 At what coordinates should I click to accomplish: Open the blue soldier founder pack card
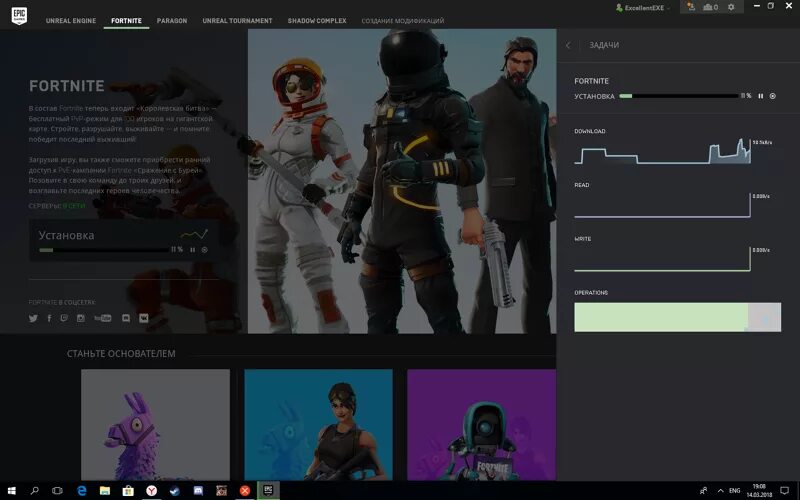pyautogui.click(x=318, y=424)
